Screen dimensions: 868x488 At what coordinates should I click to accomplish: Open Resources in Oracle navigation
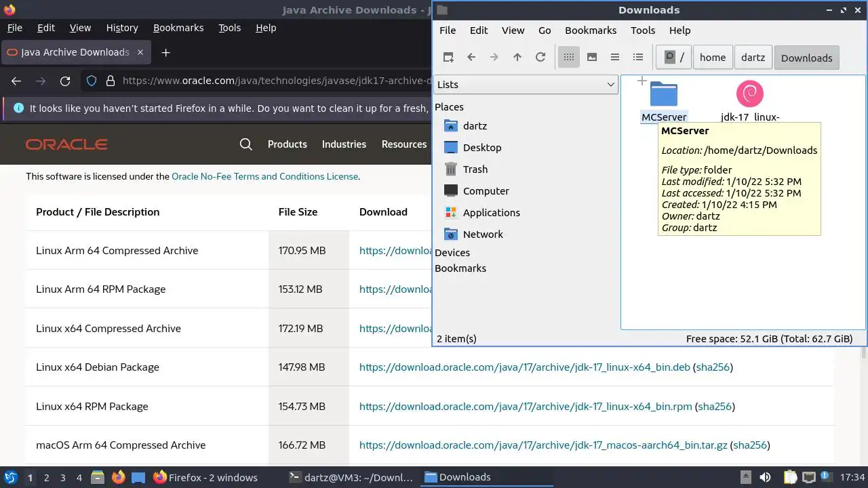coord(404,144)
